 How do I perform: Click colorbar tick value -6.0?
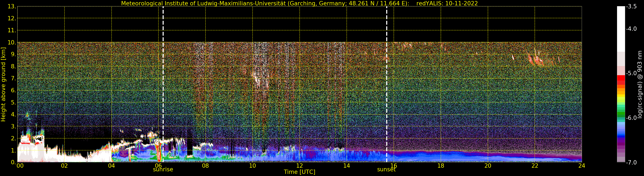click(631, 118)
